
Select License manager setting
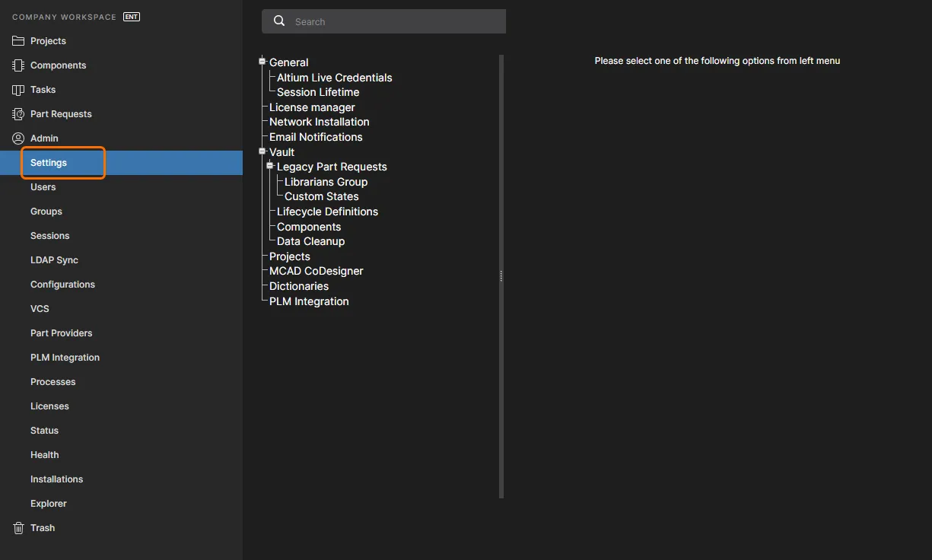tap(312, 107)
